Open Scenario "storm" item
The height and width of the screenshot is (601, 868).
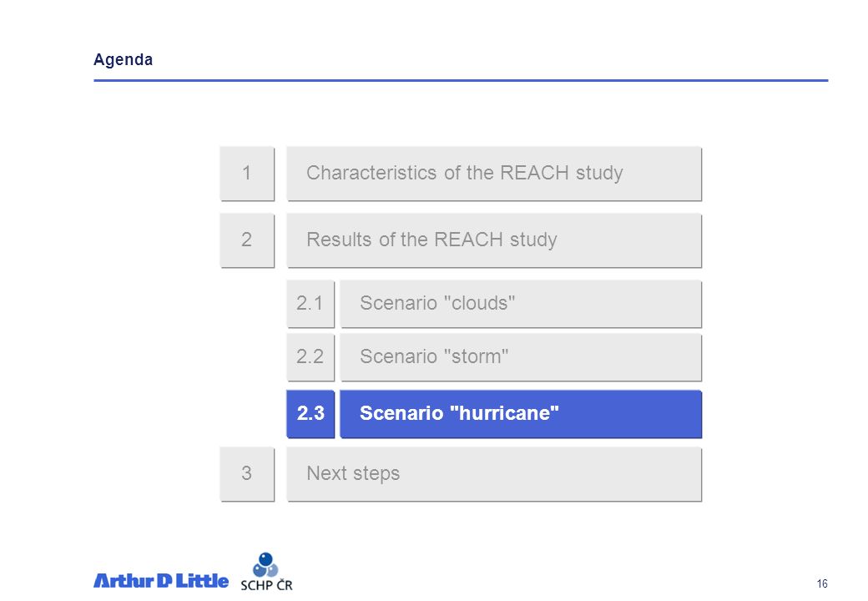pyautogui.click(x=521, y=357)
